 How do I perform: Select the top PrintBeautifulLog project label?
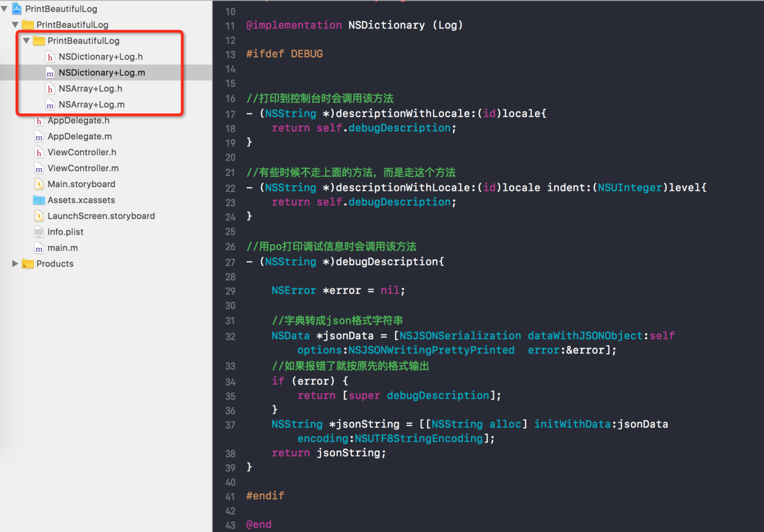point(61,9)
